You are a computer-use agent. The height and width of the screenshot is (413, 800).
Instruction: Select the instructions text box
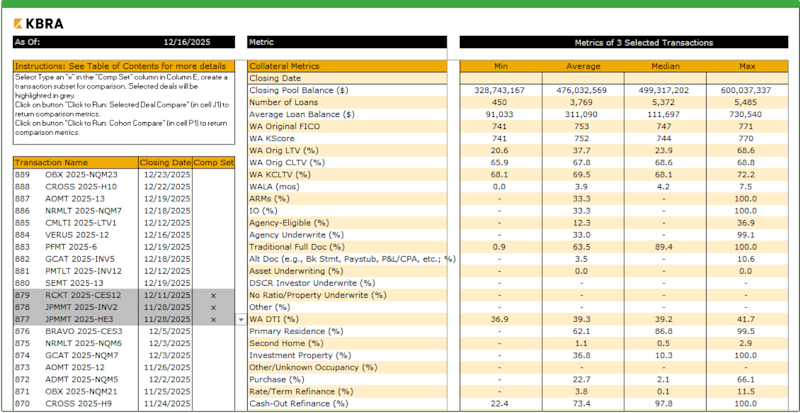tap(123, 108)
